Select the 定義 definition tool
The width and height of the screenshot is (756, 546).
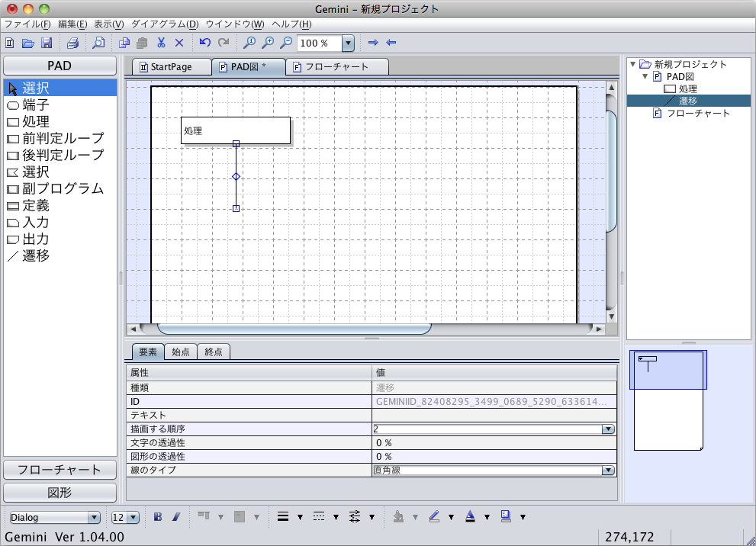(60, 206)
